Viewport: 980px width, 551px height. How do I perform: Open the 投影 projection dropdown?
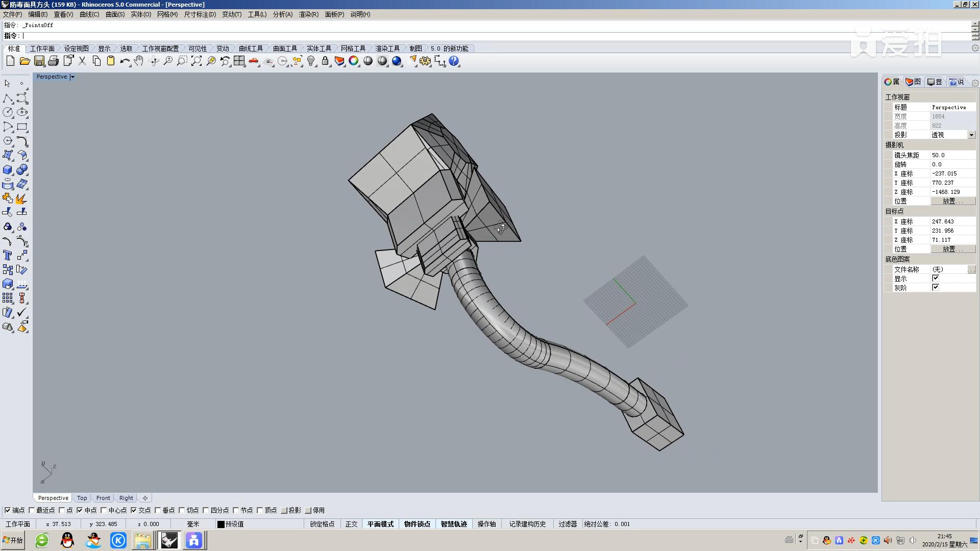(x=971, y=135)
